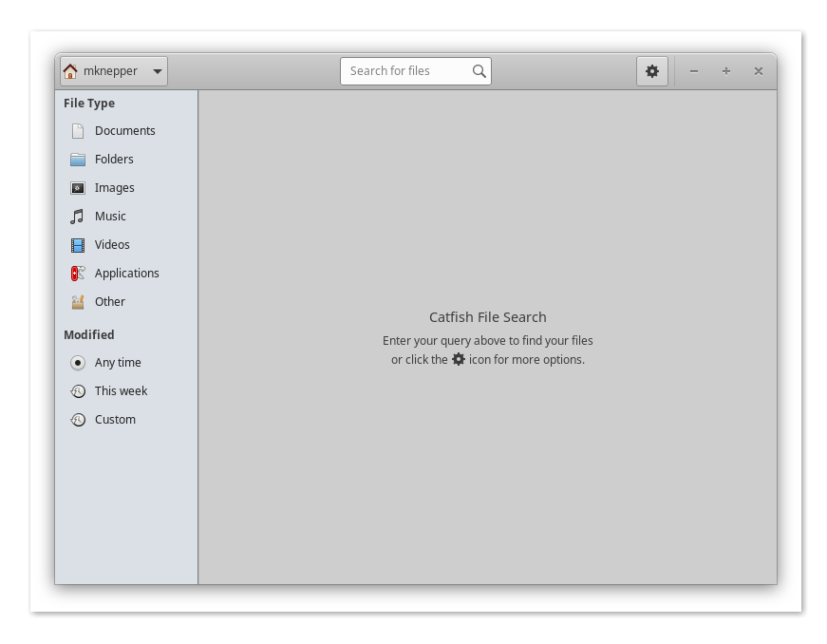Click the Applications filter icon
This screenshot has height=644, width=827.
coord(78,274)
